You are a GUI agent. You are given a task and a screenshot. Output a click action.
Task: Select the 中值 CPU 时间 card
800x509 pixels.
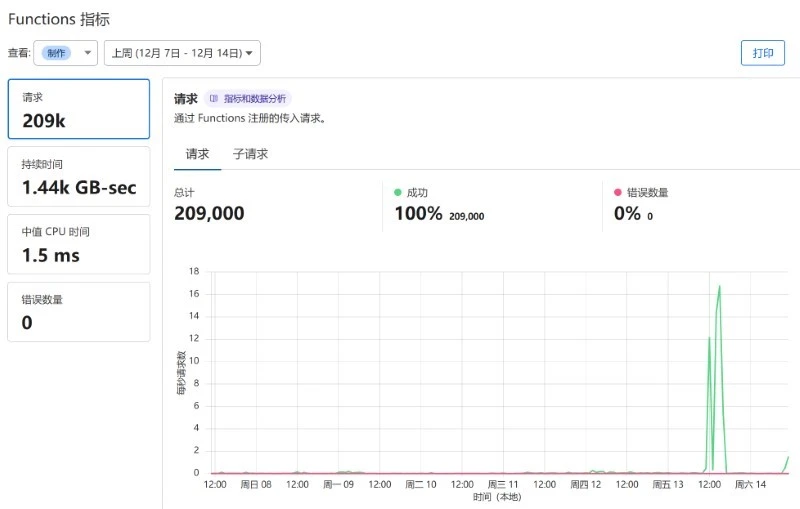click(x=79, y=244)
